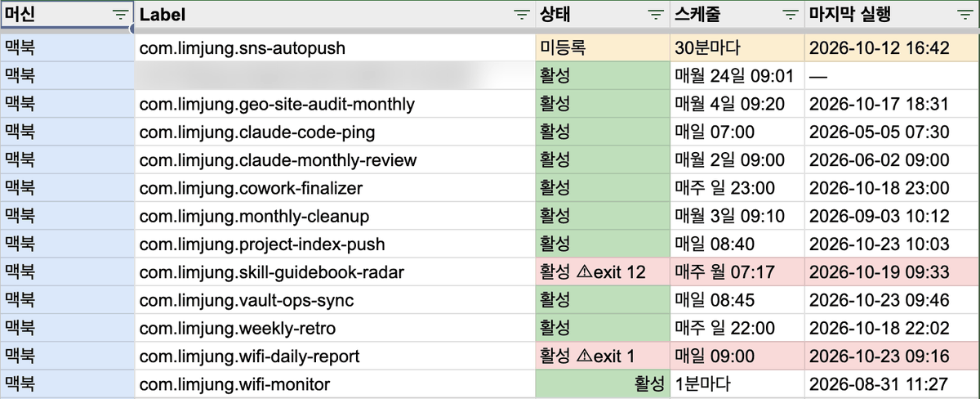Click the 매주 일 23:00 schedule cell

point(737,188)
